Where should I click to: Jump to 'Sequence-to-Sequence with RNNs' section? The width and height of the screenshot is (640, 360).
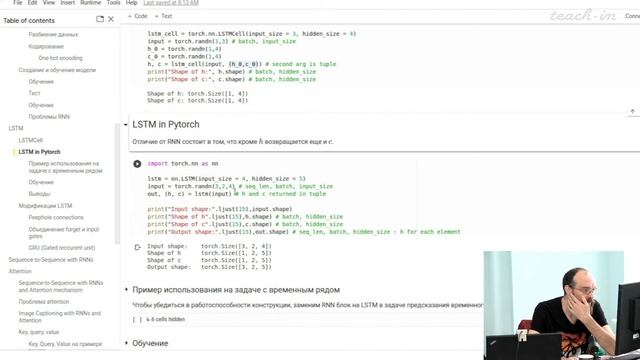(51, 260)
